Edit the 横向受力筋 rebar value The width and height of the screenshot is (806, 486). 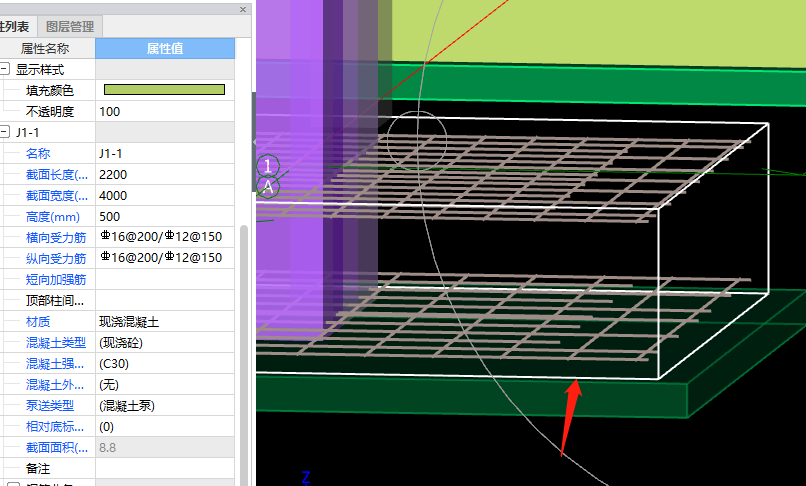click(164, 237)
